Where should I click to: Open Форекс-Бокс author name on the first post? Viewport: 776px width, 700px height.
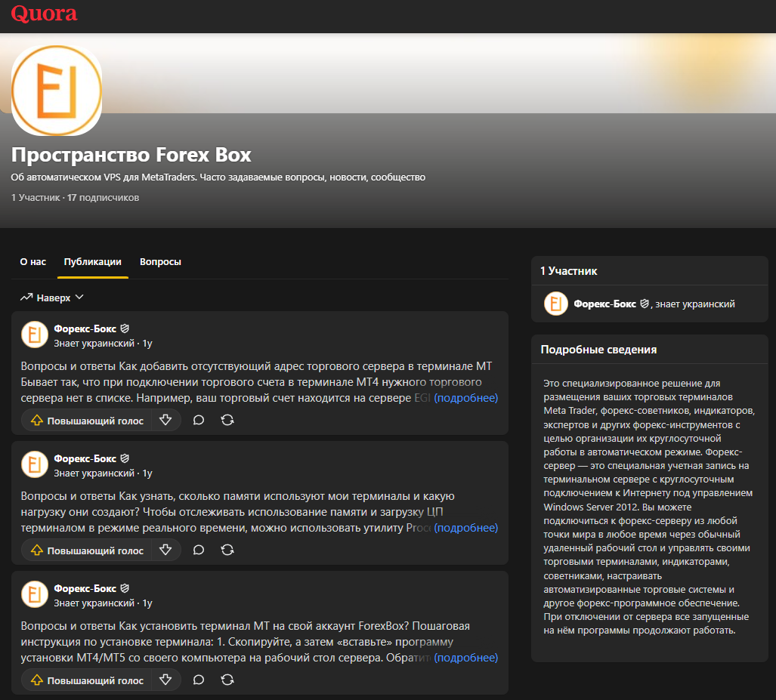pos(85,328)
